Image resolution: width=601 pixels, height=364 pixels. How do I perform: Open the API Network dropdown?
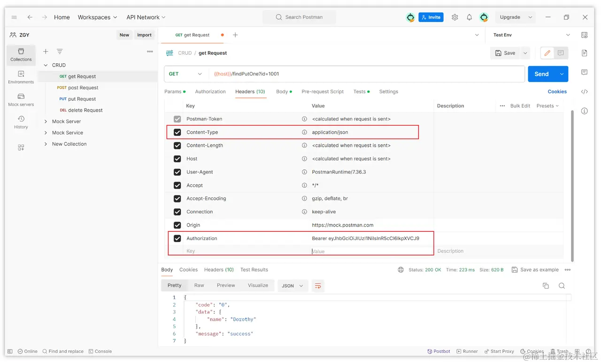point(146,17)
